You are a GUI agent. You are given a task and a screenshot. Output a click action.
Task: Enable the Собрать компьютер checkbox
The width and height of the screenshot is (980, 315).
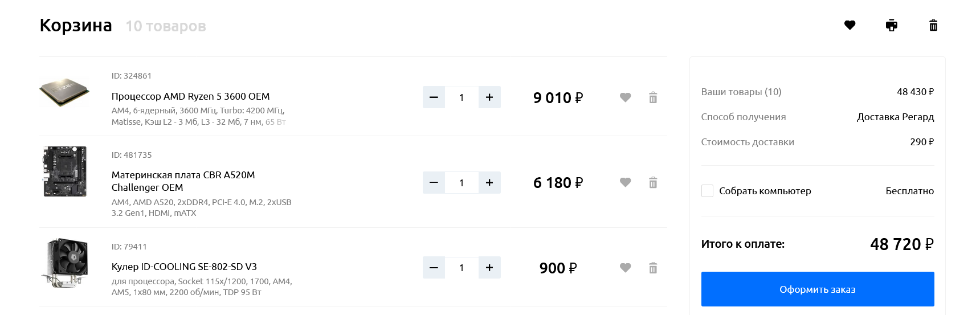tap(707, 191)
